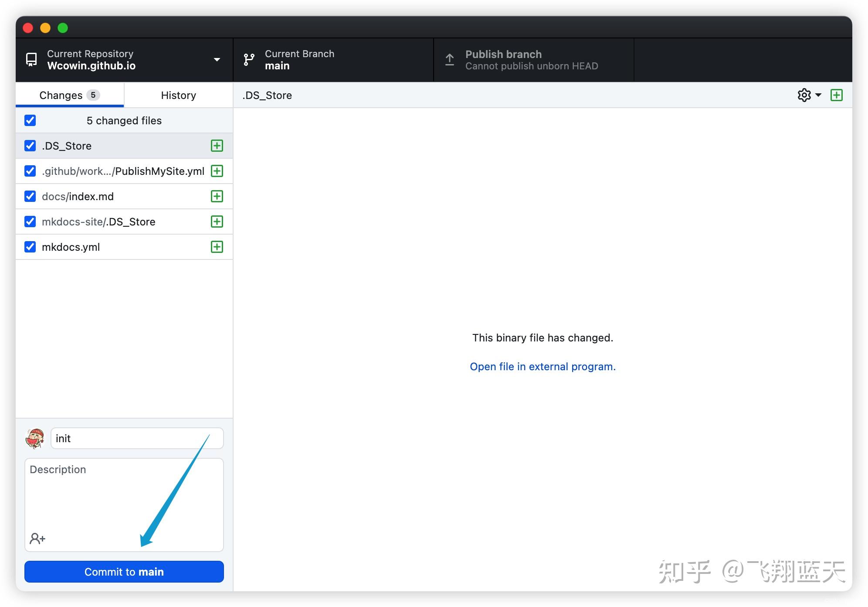The image size is (868, 607).
Task: Click the expand diff icon at top right
Action: click(837, 95)
